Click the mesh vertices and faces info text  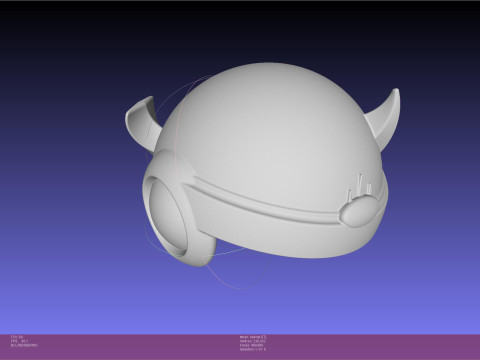[253, 343]
